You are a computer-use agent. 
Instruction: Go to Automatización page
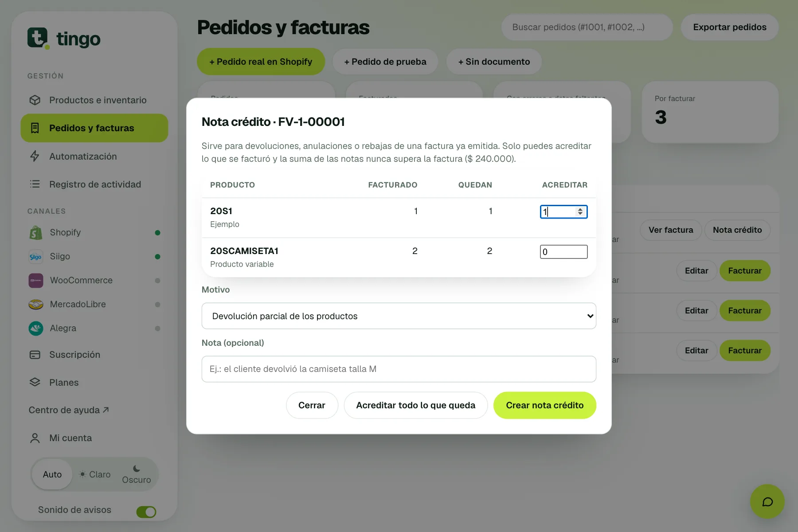[x=94, y=156]
